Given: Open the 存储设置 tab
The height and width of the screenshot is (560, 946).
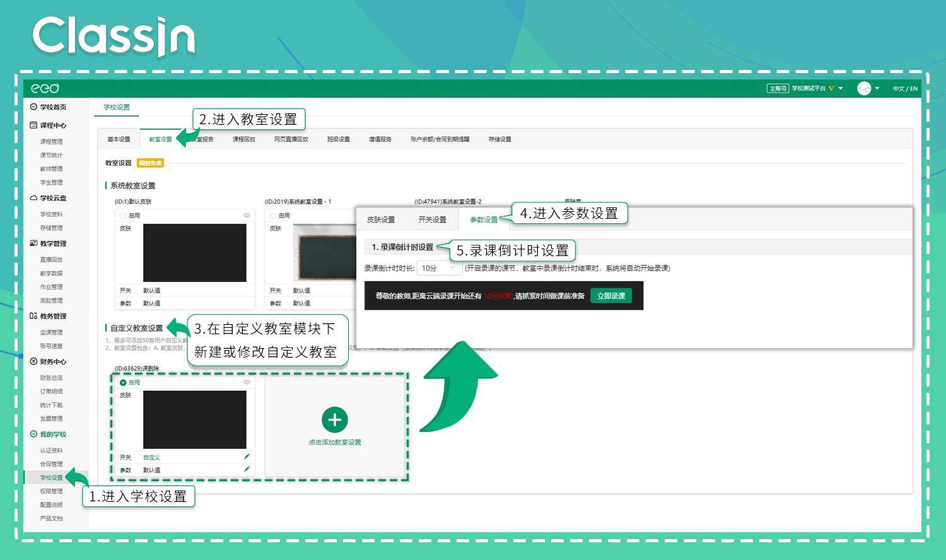Looking at the screenshot, I should [x=500, y=139].
